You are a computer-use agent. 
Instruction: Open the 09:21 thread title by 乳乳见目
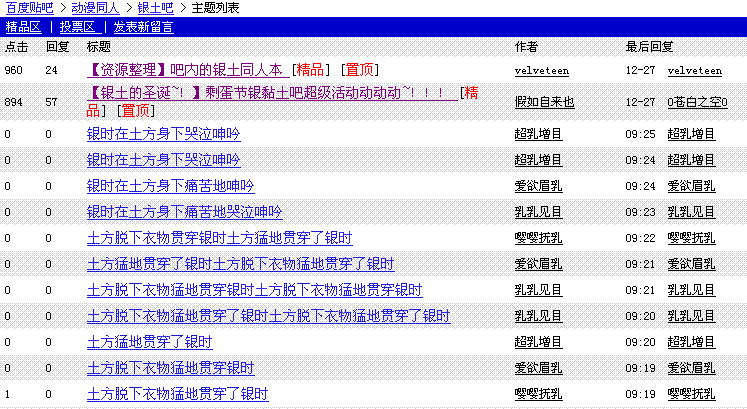[x=254, y=290]
